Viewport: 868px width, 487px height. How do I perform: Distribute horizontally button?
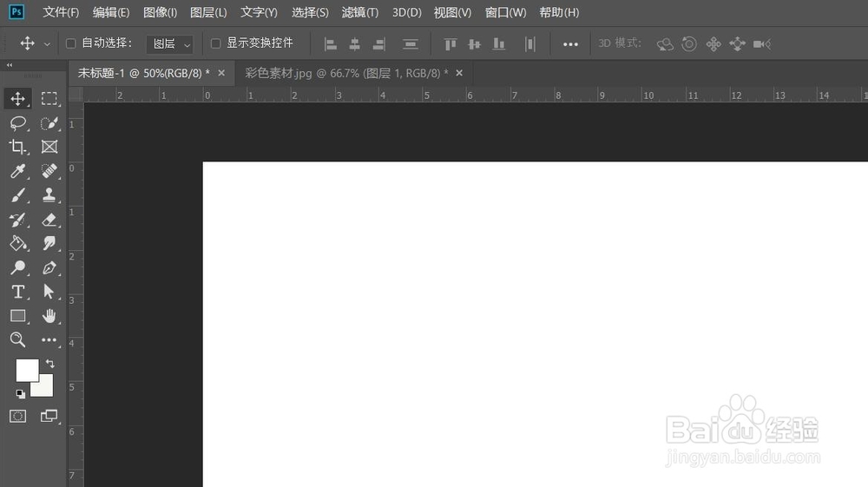(x=529, y=43)
